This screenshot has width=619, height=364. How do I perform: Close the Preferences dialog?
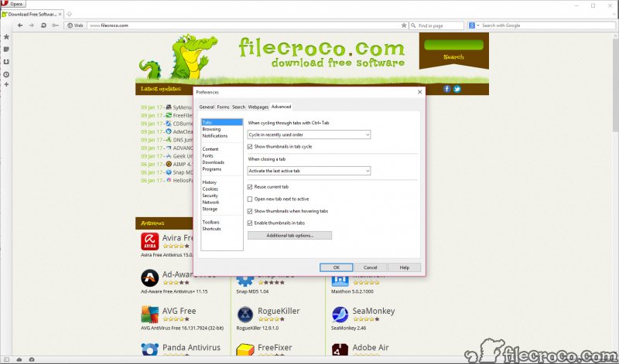(419, 92)
